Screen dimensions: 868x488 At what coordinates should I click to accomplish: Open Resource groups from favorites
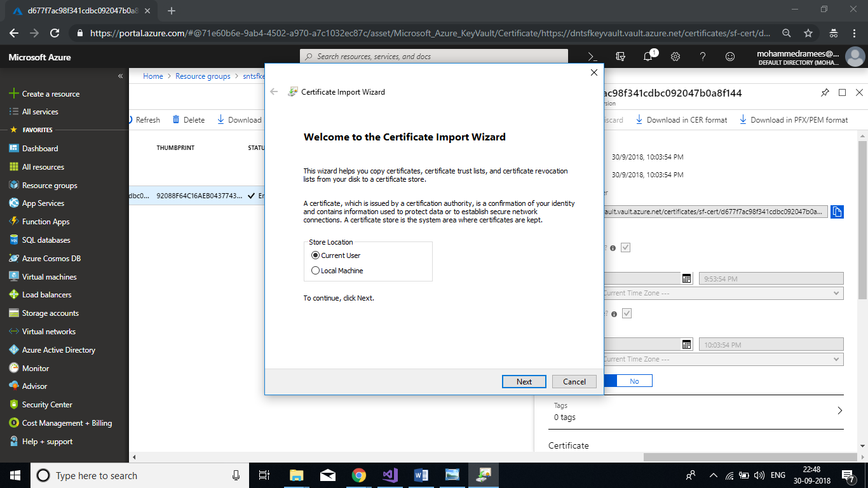click(x=50, y=186)
